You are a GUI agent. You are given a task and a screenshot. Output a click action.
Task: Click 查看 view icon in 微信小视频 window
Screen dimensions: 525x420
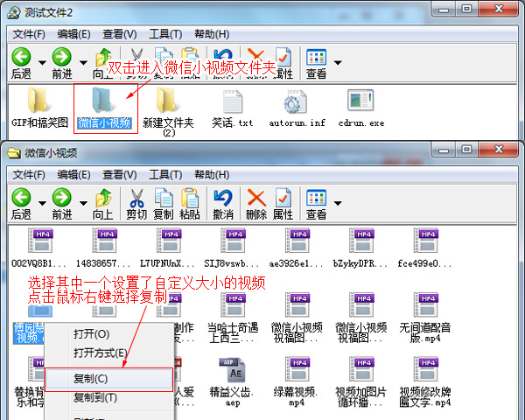coord(316,198)
